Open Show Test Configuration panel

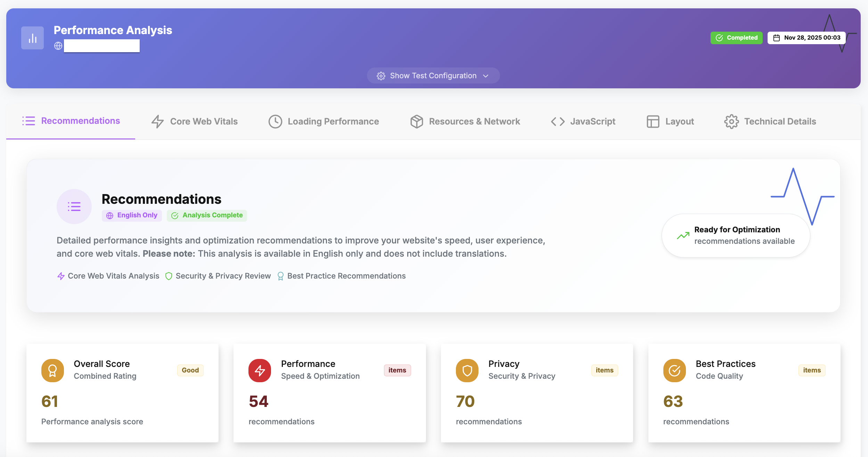click(433, 76)
